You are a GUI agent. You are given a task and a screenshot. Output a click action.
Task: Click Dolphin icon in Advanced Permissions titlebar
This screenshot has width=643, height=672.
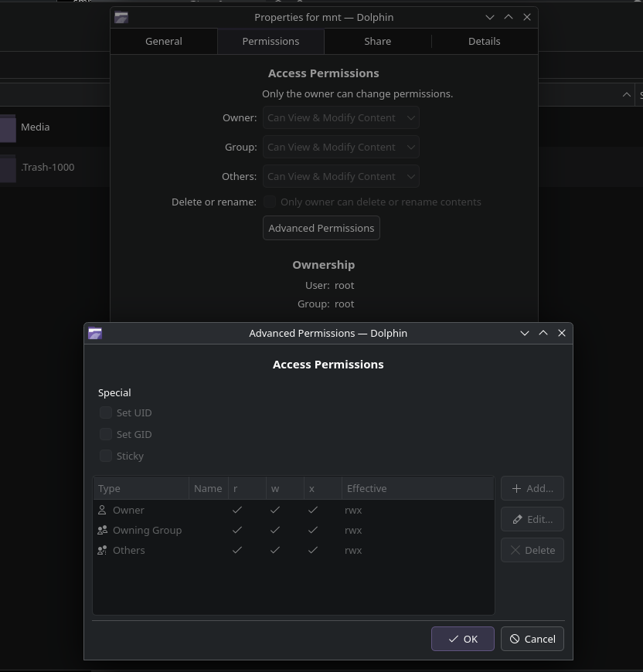click(95, 333)
